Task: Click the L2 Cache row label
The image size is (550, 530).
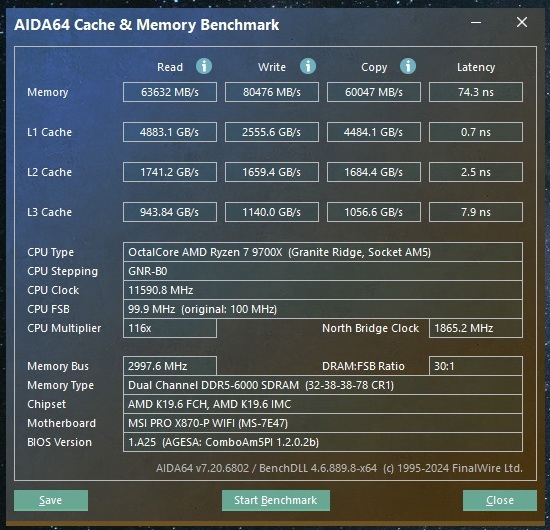Action: coord(49,172)
